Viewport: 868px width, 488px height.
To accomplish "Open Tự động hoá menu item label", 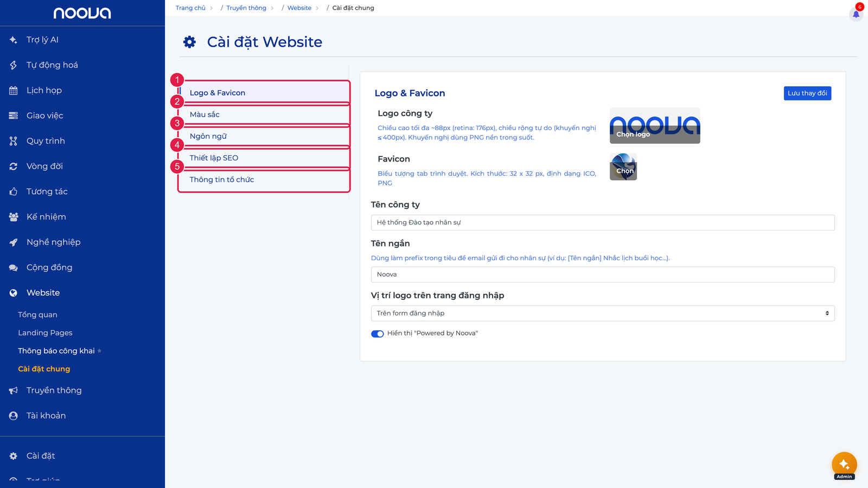I will (52, 65).
